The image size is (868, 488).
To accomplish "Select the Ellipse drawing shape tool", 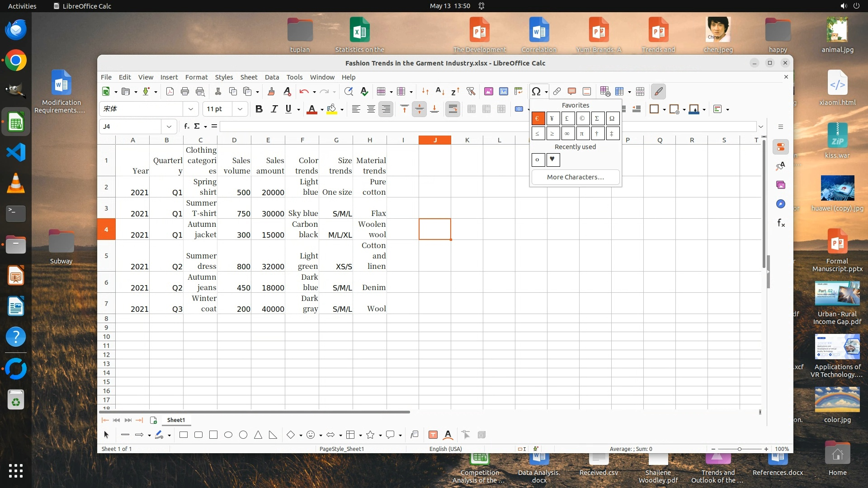I will point(228,435).
